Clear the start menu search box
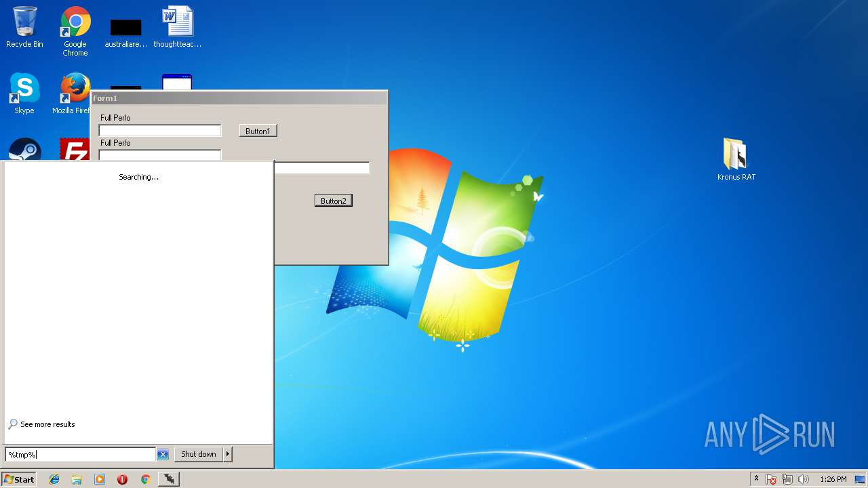 (163, 454)
